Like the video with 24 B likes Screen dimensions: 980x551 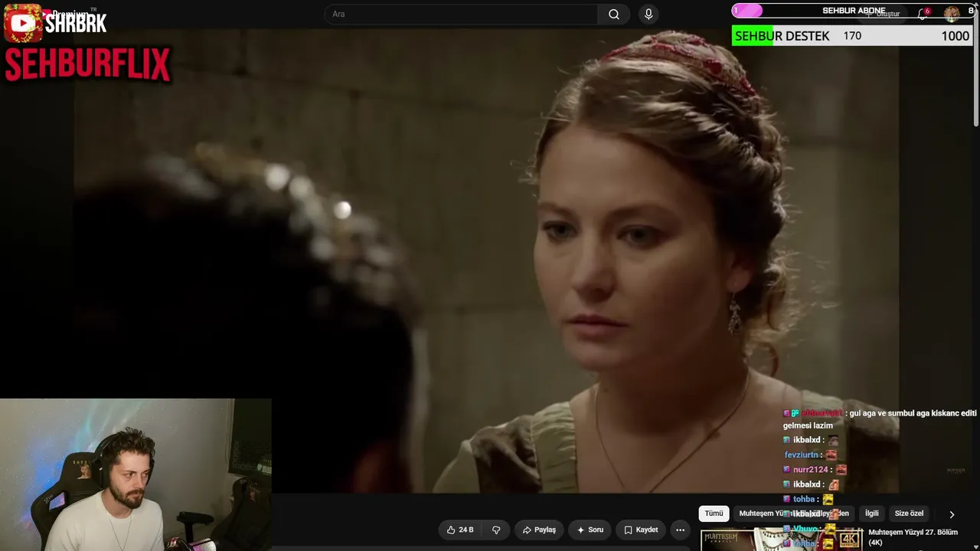[x=460, y=530]
